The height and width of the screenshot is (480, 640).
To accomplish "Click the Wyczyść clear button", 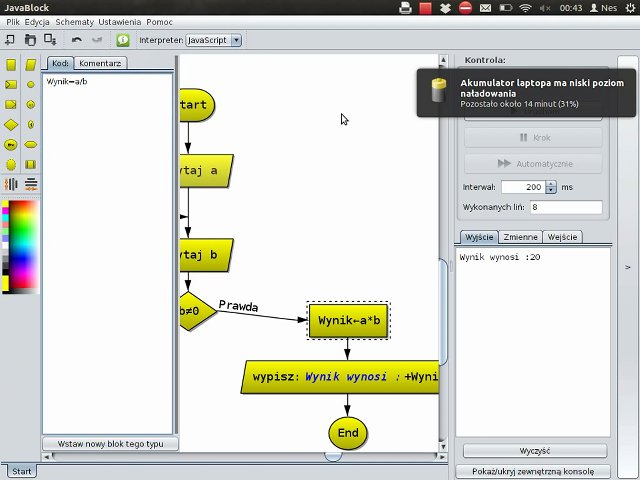I will point(535,451).
